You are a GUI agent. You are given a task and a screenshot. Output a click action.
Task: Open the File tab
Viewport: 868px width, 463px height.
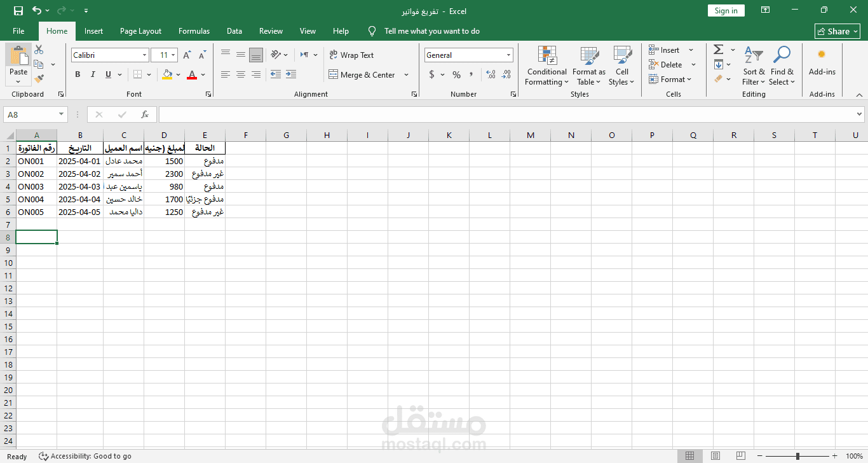pos(18,31)
